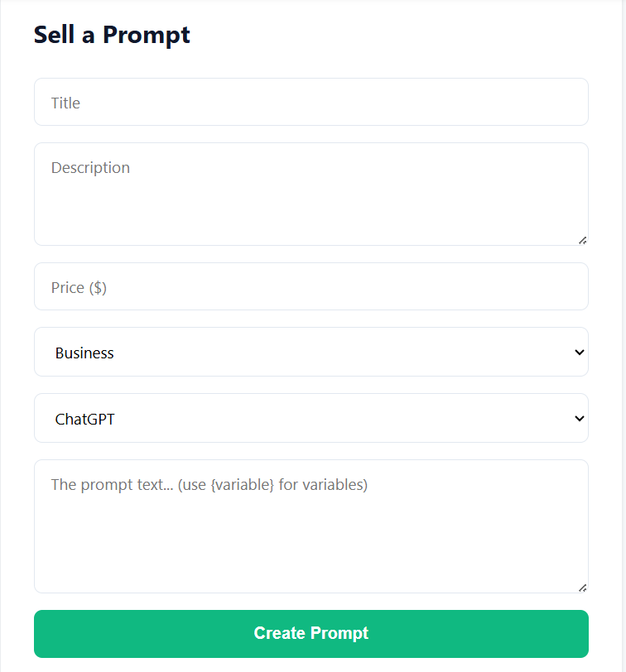Click the resize handle of the Description box

pyautogui.click(x=582, y=239)
